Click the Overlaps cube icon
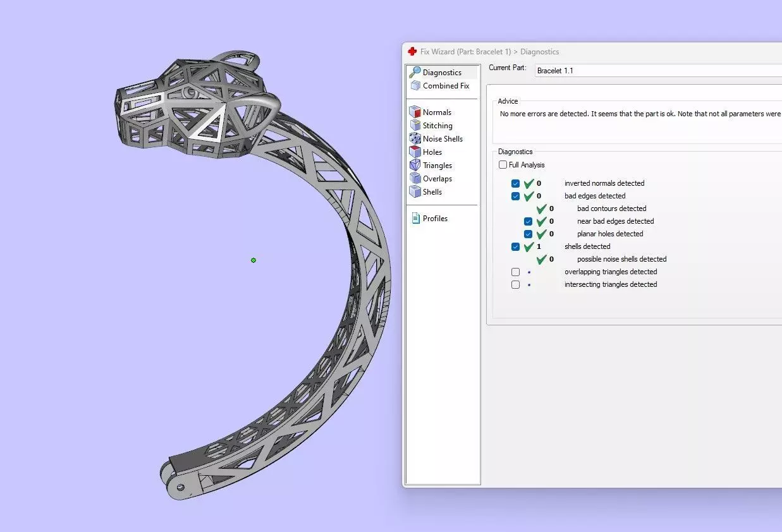This screenshot has width=782, height=532. coord(415,178)
